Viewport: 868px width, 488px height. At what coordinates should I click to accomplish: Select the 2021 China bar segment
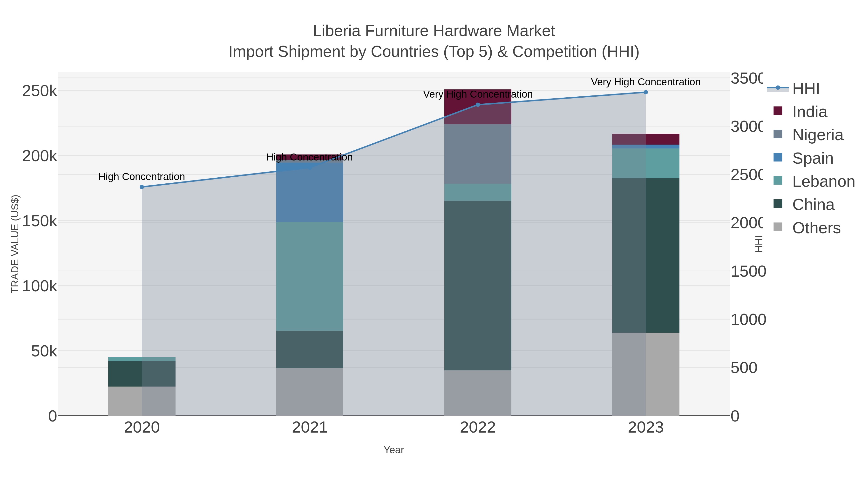[x=310, y=350]
